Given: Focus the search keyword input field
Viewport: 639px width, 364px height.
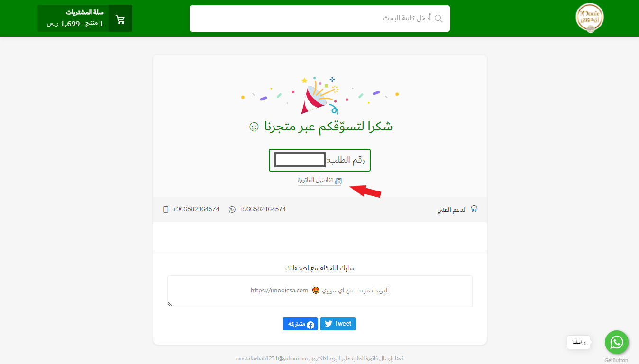Looking at the screenshot, I should (319, 18).
